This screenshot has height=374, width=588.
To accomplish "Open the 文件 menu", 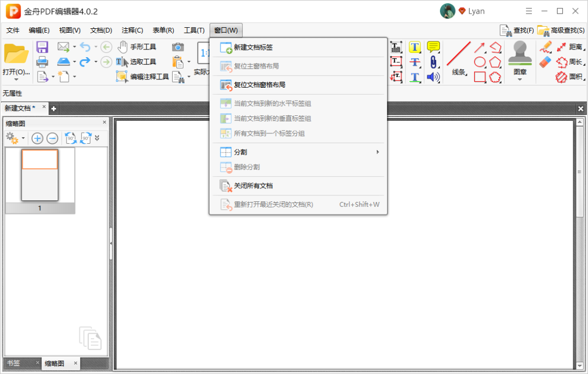I will (x=13, y=30).
